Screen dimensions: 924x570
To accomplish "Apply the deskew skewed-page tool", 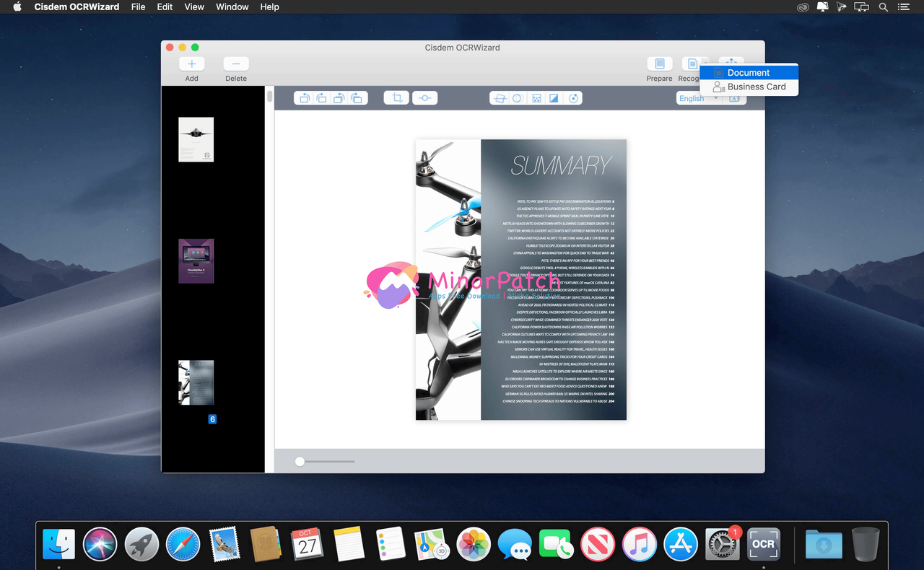I will (x=499, y=98).
